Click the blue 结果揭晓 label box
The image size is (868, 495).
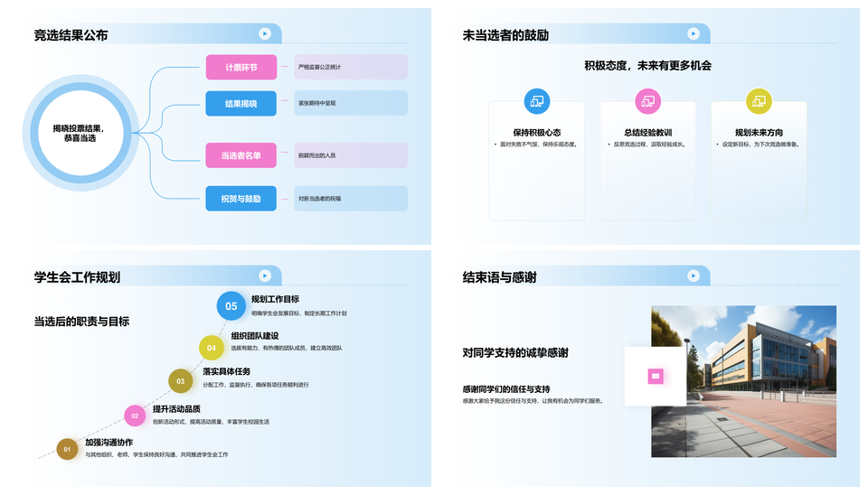pyautogui.click(x=241, y=104)
